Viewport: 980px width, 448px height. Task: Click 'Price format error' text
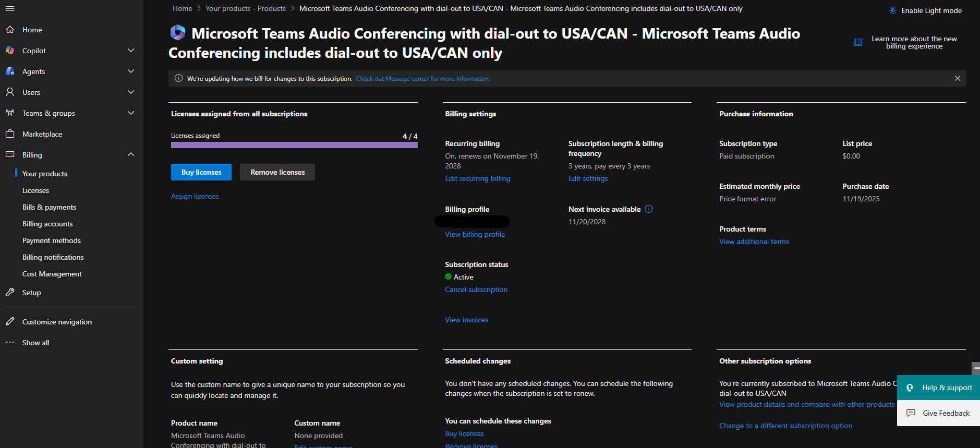[x=748, y=199]
